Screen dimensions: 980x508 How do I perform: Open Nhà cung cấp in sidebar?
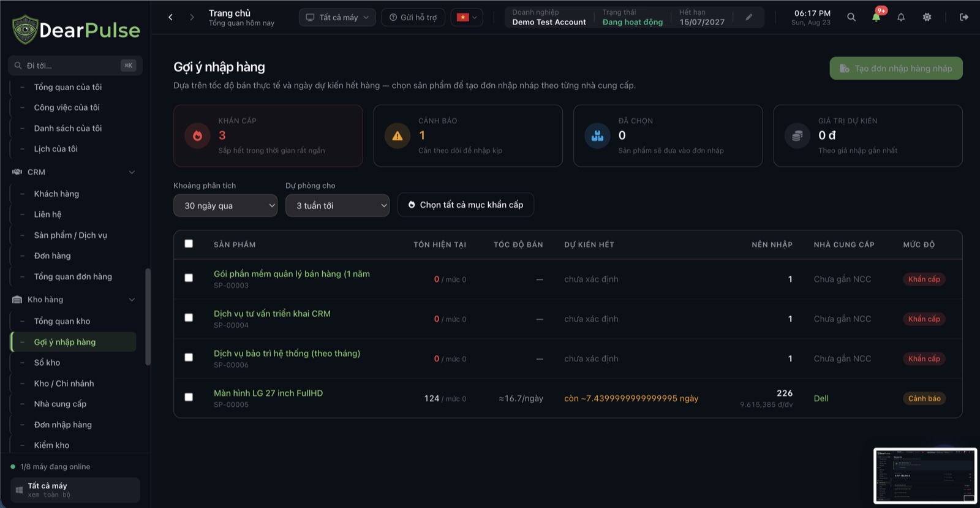[x=60, y=404]
